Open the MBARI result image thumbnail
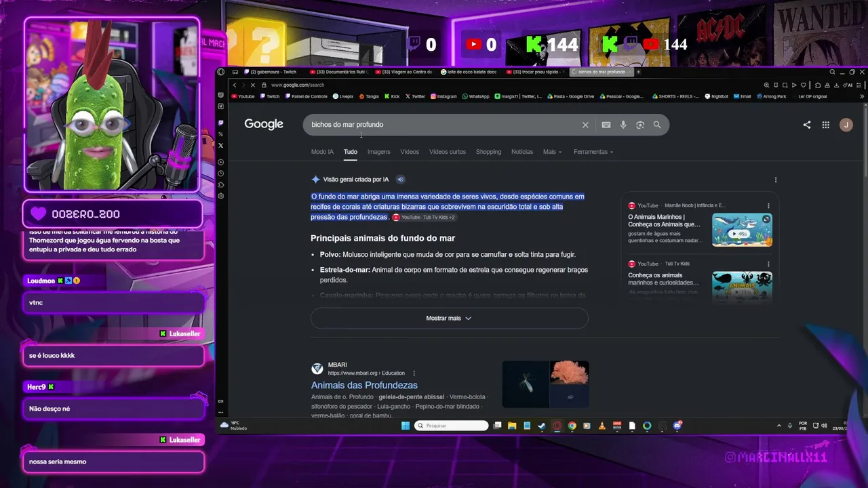868x488 pixels. 545,384
